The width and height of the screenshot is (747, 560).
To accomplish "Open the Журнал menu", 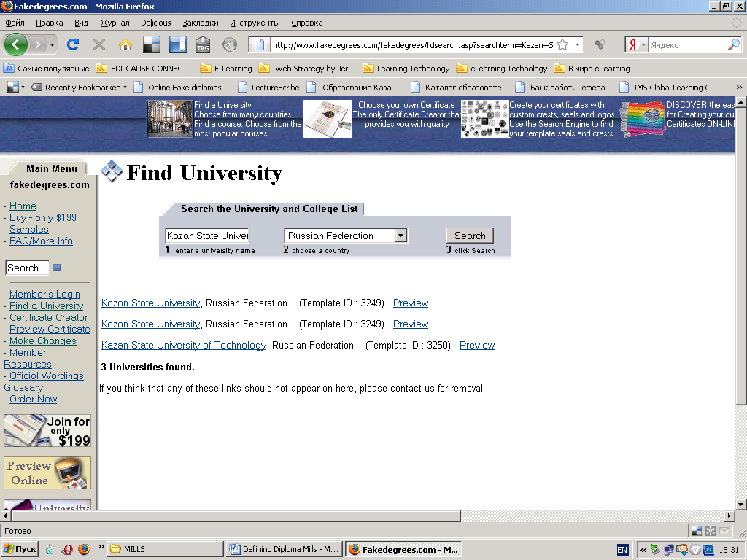I will coord(115,23).
